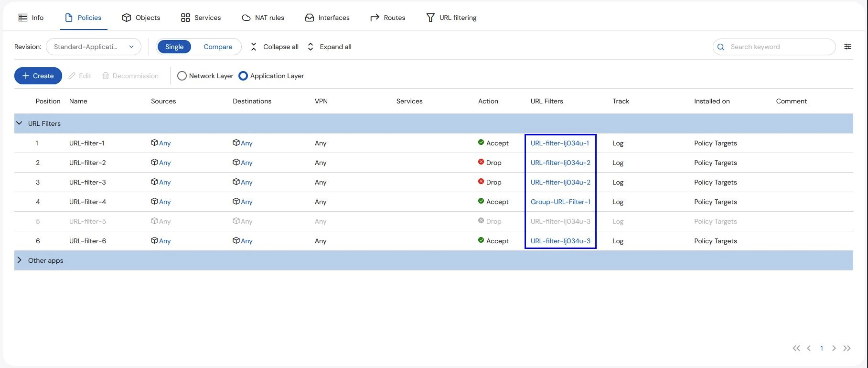Open the Group-URL-Filter-1 link

pos(560,202)
